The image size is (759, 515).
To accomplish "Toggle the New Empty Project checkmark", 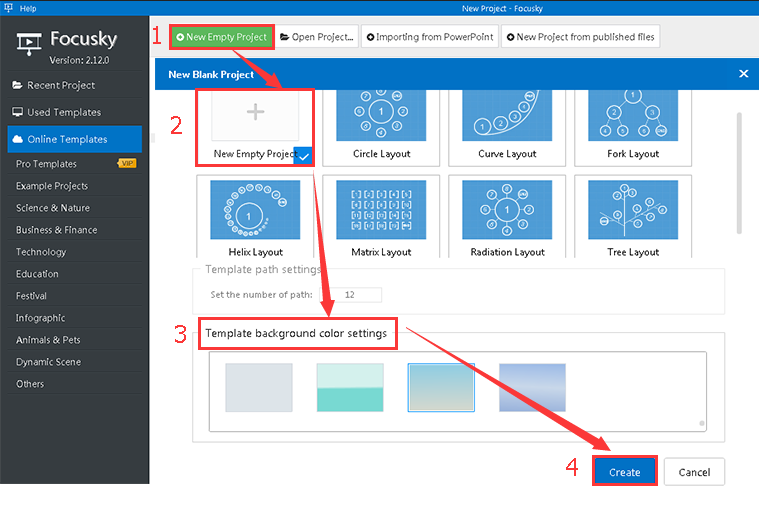I will pyautogui.click(x=304, y=156).
